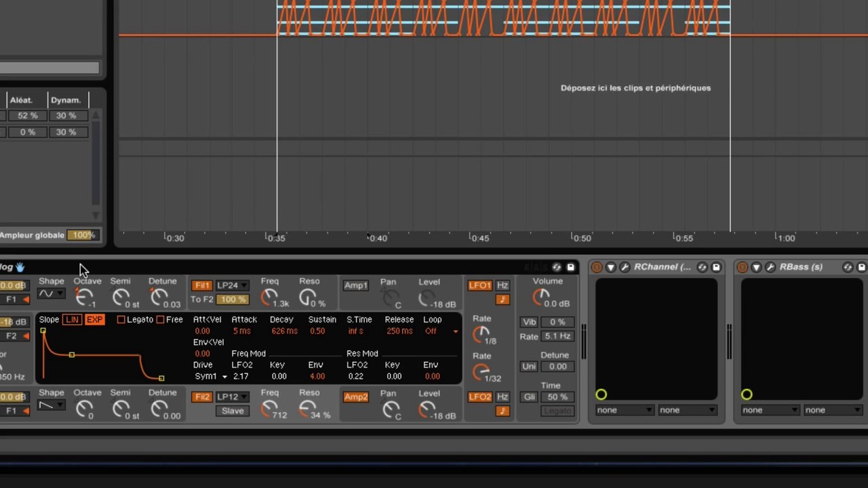
Task: Click the vibrato Rate 5.1 Hz field
Action: click(557, 336)
